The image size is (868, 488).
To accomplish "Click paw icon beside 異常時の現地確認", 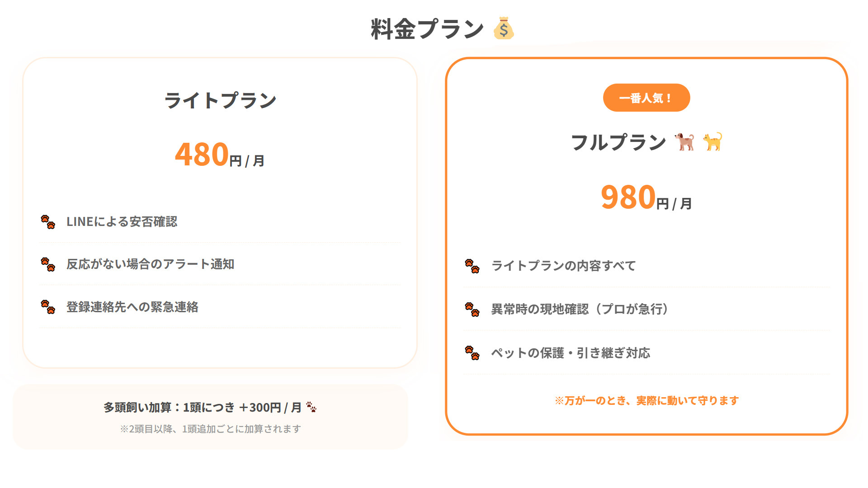I will [x=472, y=309].
